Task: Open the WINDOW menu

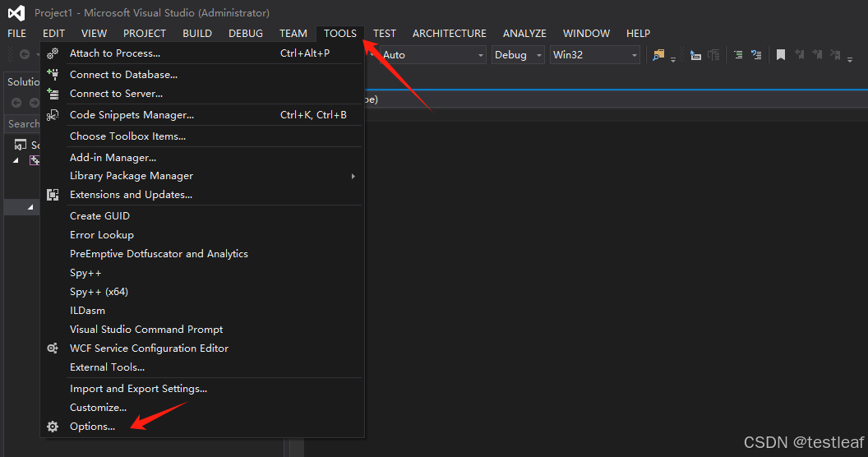Action: (586, 34)
